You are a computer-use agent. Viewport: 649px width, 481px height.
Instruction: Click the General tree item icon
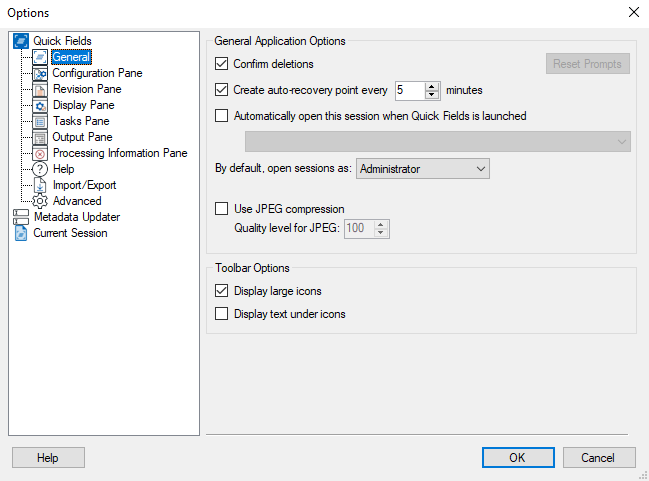pyautogui.click(x=40, y=57)
